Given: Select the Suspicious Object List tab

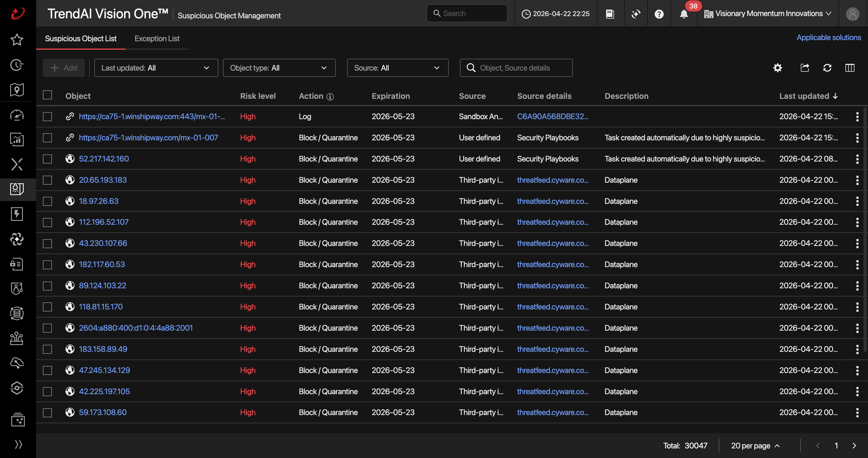Looking at the screenshot, I should 80,38.
